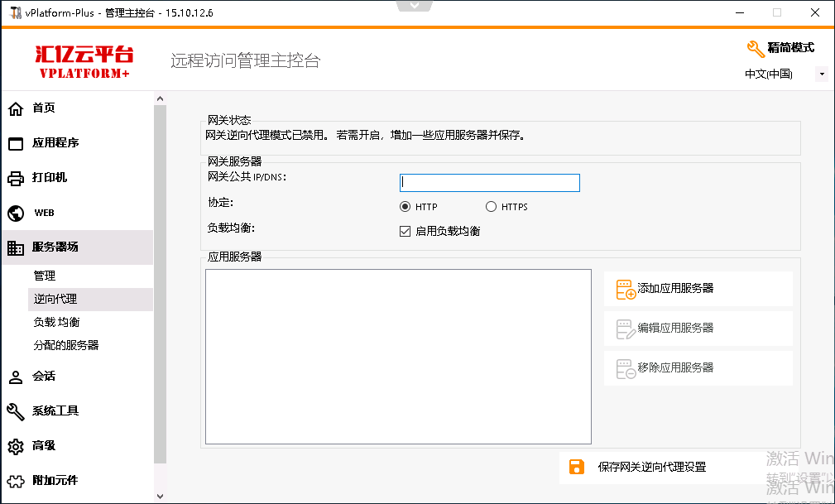Open 系统工具 via the wrench icon
This screenshot has width=835, height=504.
16,411
